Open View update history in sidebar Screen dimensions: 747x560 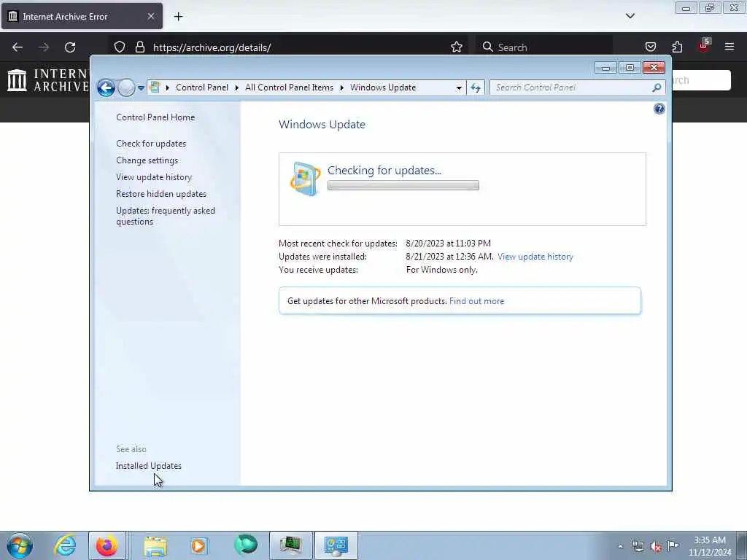pyautogui.click(x=154, y=177)
